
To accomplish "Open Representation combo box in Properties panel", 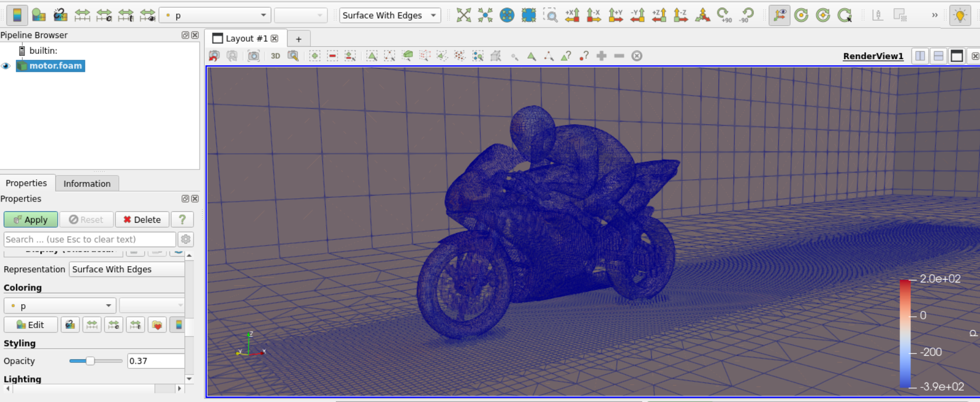I will 127,269.
